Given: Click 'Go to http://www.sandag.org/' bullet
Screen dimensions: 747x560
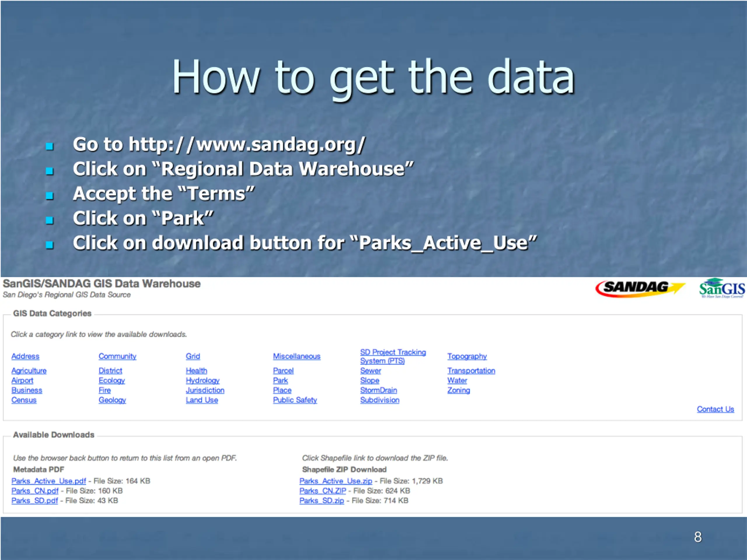Looking at the screenshot, I should point(219,144).
